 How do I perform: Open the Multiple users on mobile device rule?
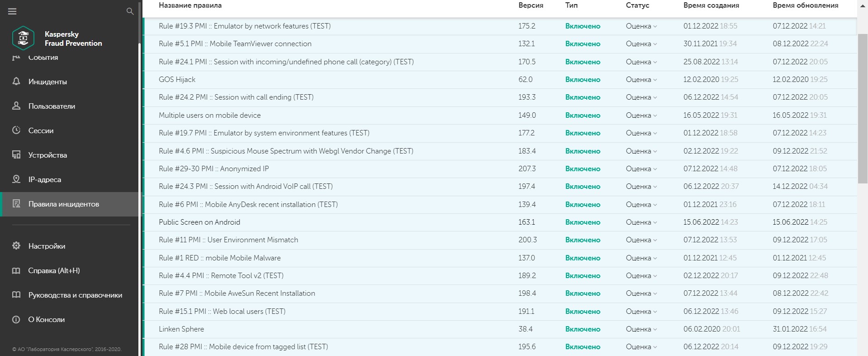click(x=209, y=115)
